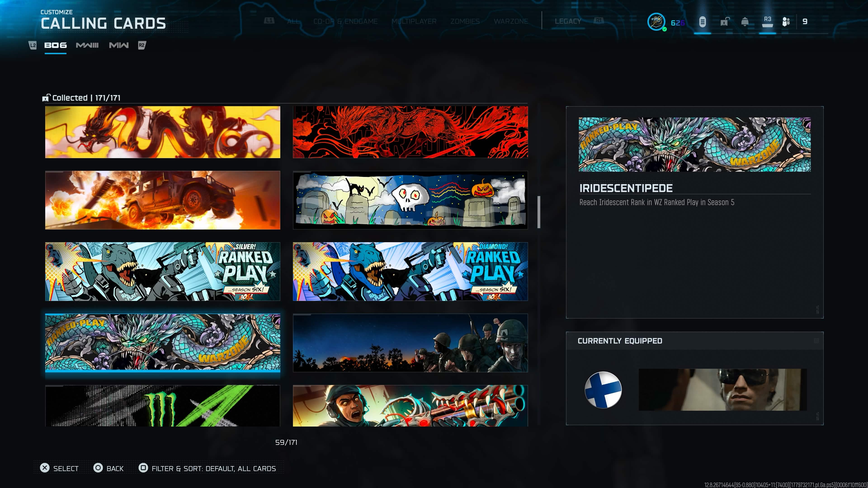Open the CO-OP & ENDGAME tab
The image size is (868, 488).
click(345, 21)
